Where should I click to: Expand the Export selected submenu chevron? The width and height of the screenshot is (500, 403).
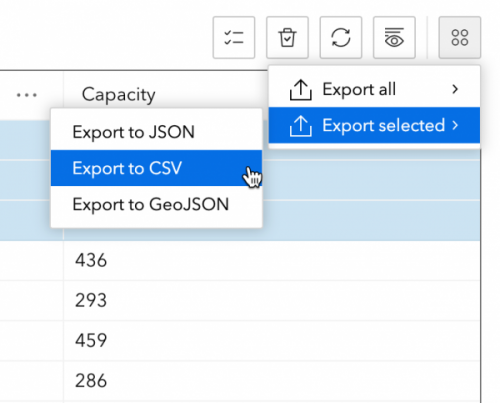455,125
